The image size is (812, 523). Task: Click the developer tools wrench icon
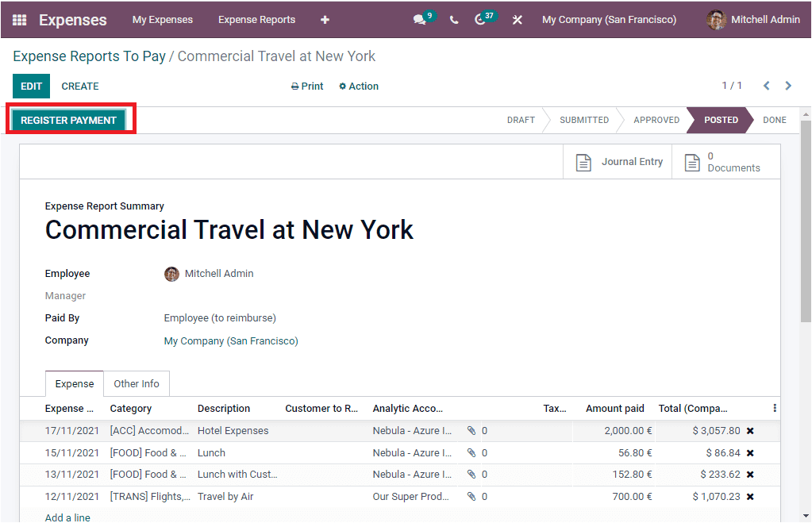[517, 19]
